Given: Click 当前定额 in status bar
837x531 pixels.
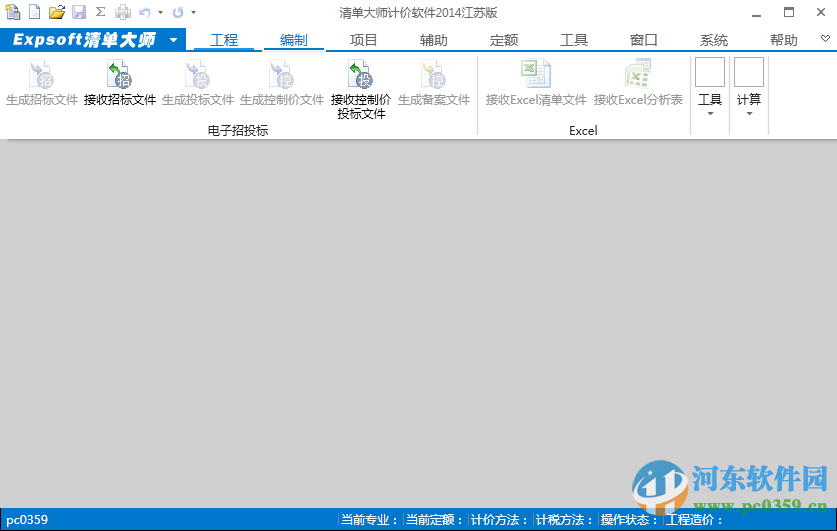Looking at the screenshot, I should (x=435, y=520).
